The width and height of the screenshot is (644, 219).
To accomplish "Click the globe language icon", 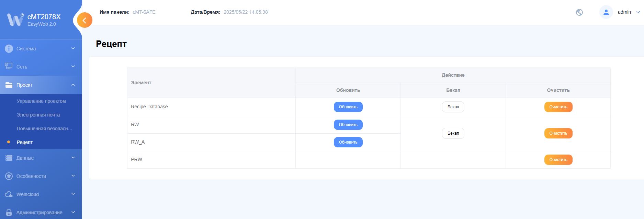I will tap(579, 12).
